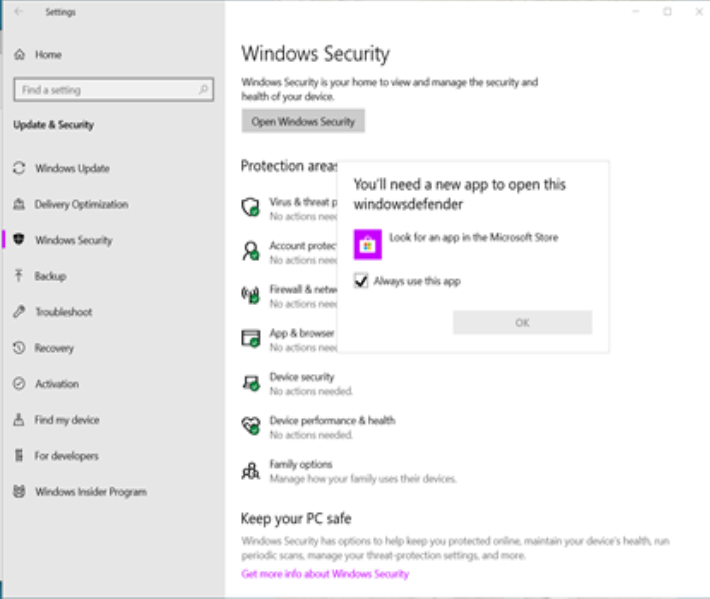Click For developers label
This screenshot has height=599, width=710.
[x=67, y=455]
